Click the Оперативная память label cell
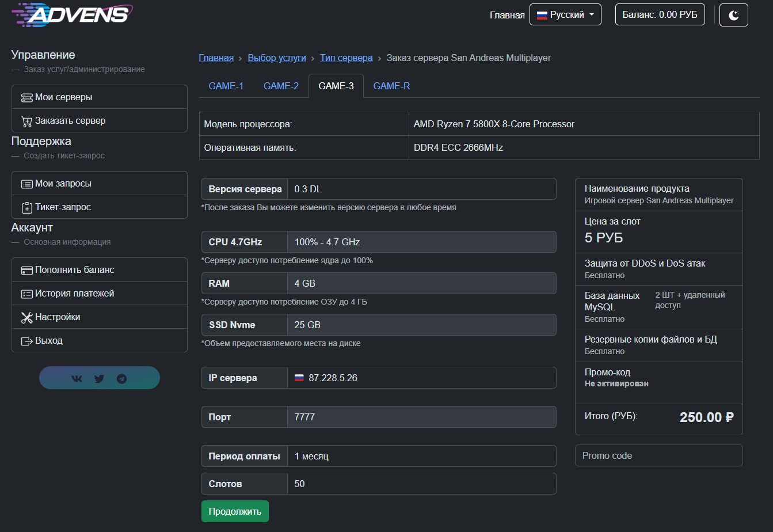Image resolution: width=773 pixels, height=532 pixels. (304, 147)
